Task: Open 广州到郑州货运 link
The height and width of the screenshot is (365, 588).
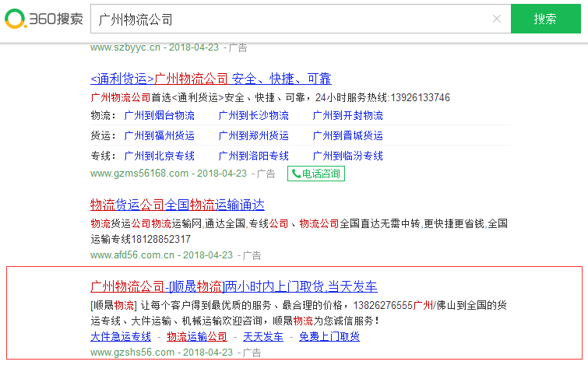Action: (x=253, y=135)
